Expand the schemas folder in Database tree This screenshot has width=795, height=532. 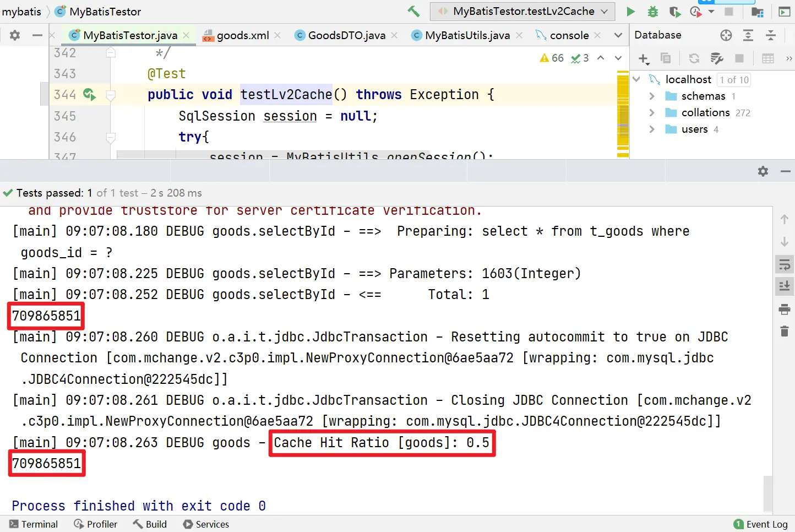[652, 96]
